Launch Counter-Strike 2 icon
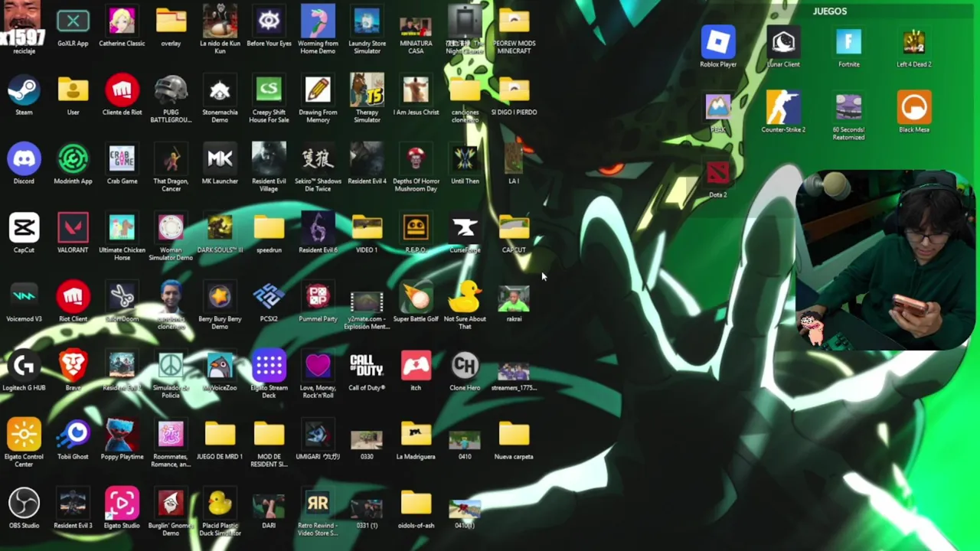 [x=783, y=108]
